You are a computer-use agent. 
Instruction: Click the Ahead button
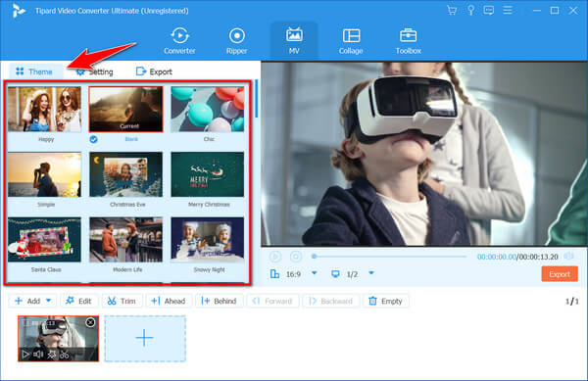coord(169,301)
